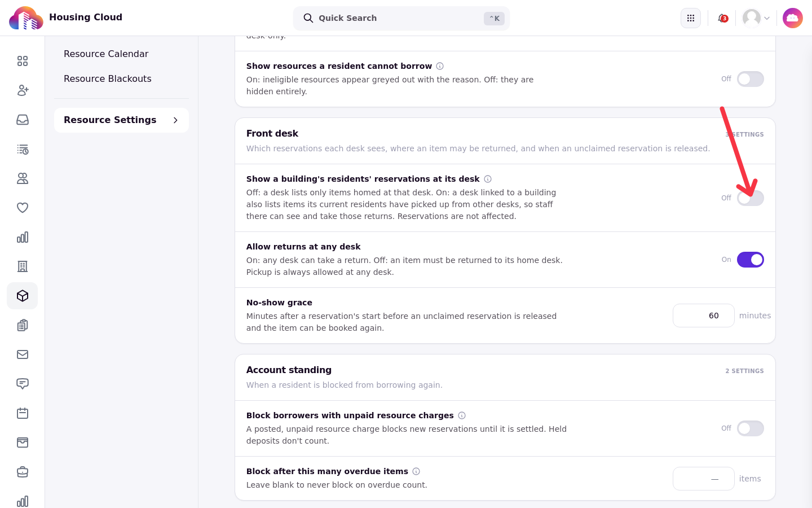Click the overdue items count field

pyautogui.click(x=704, y=479)
